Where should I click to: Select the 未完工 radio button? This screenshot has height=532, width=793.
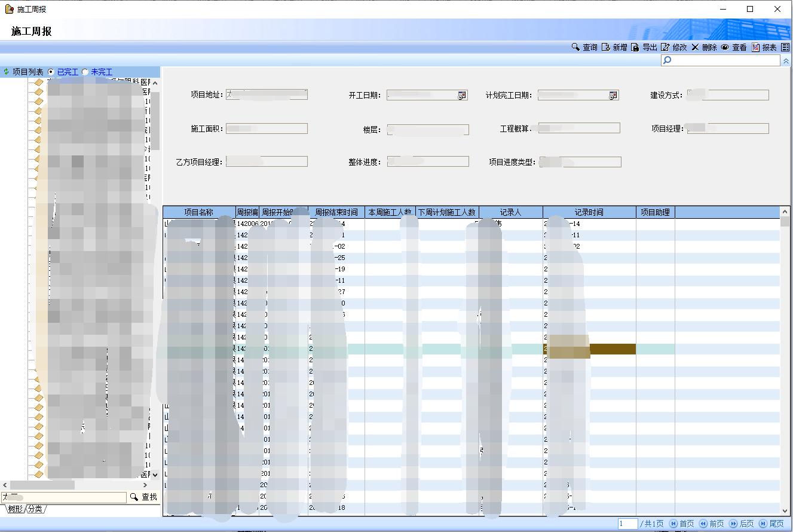(x=85, y=72)
